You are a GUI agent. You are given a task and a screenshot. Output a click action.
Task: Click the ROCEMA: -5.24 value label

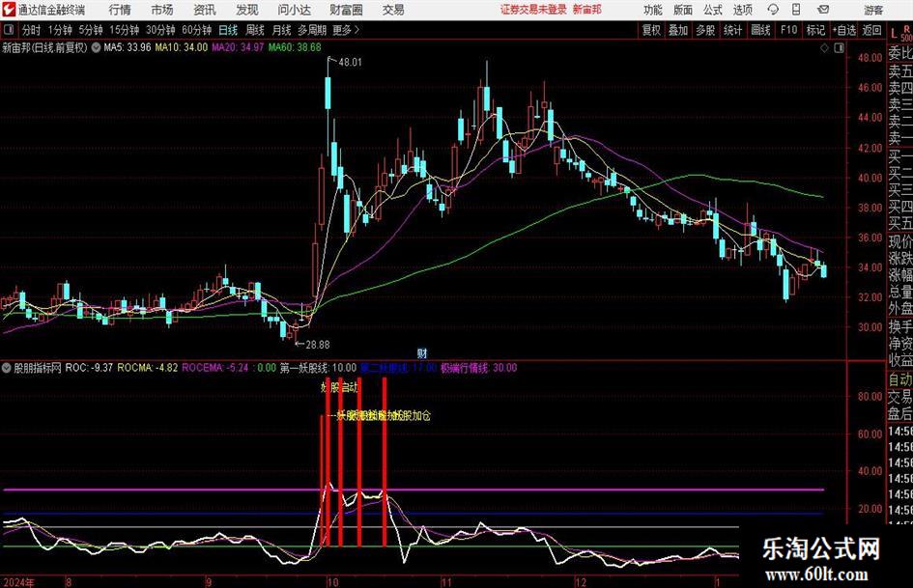pos(215,368)
